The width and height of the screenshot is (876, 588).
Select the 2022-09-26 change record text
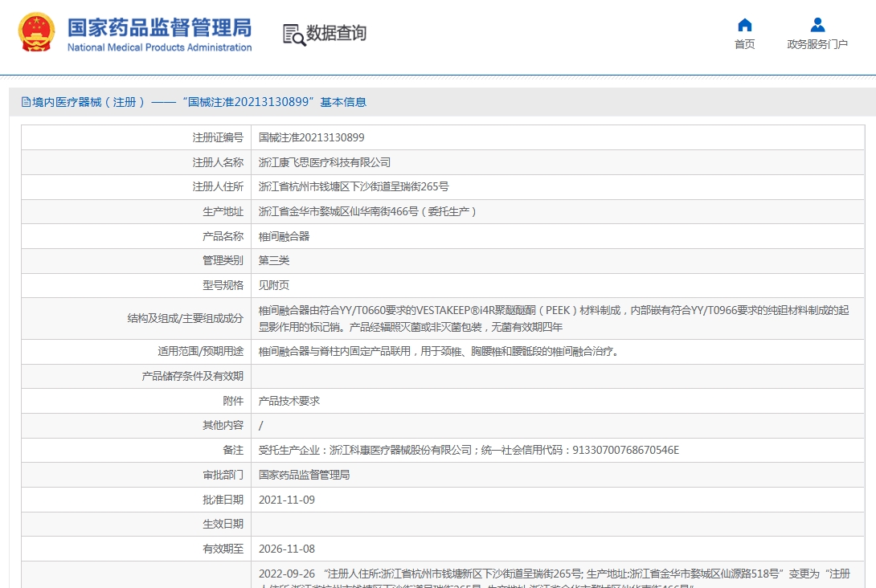555,578
